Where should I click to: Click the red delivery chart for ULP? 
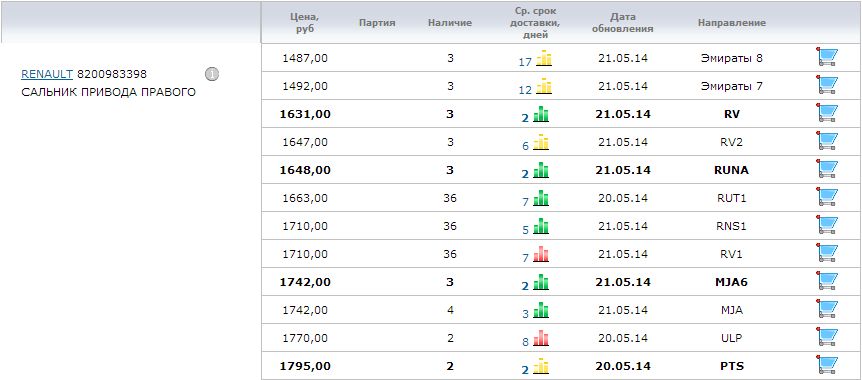coord(541,338)
